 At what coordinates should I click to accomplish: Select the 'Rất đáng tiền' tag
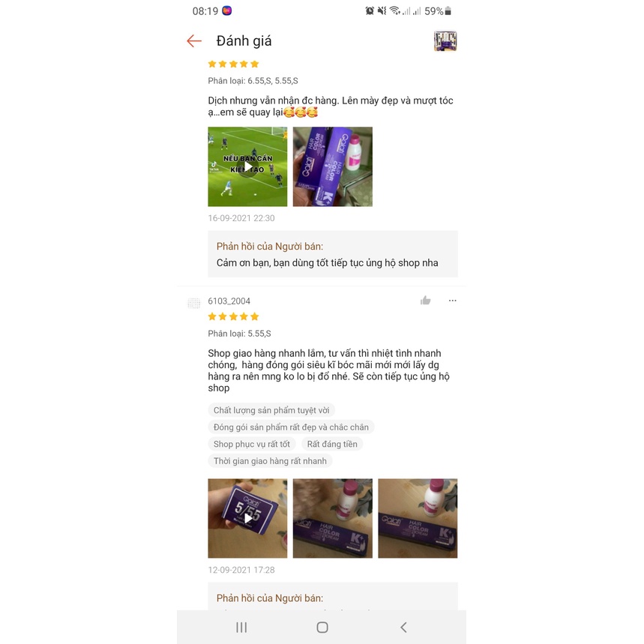coord(332,444)
